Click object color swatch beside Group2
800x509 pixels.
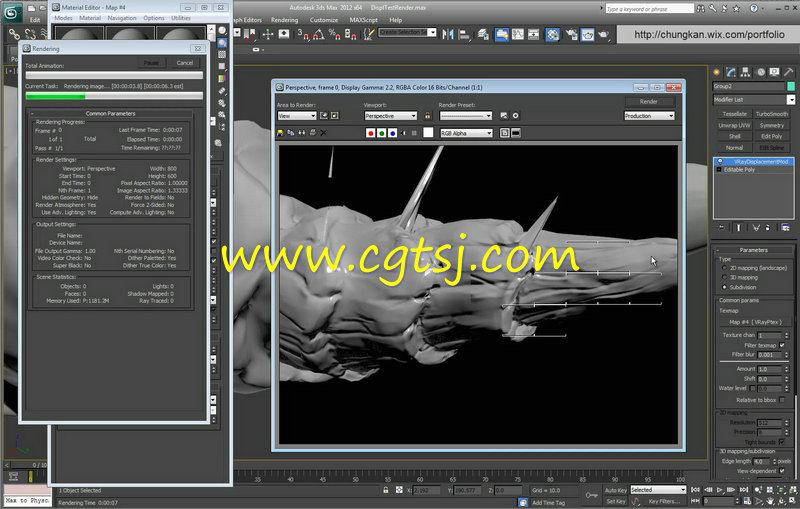[790, 86]
